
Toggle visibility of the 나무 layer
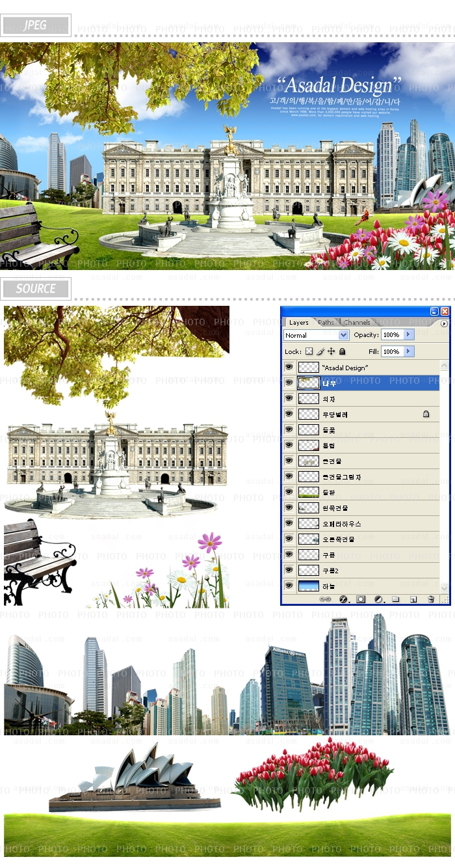(289, 383)
